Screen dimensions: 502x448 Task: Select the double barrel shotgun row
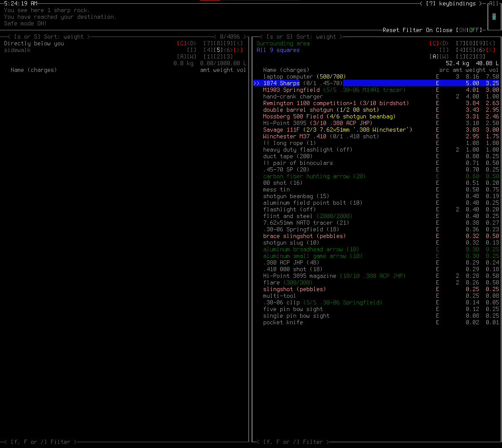coord(376,110)
